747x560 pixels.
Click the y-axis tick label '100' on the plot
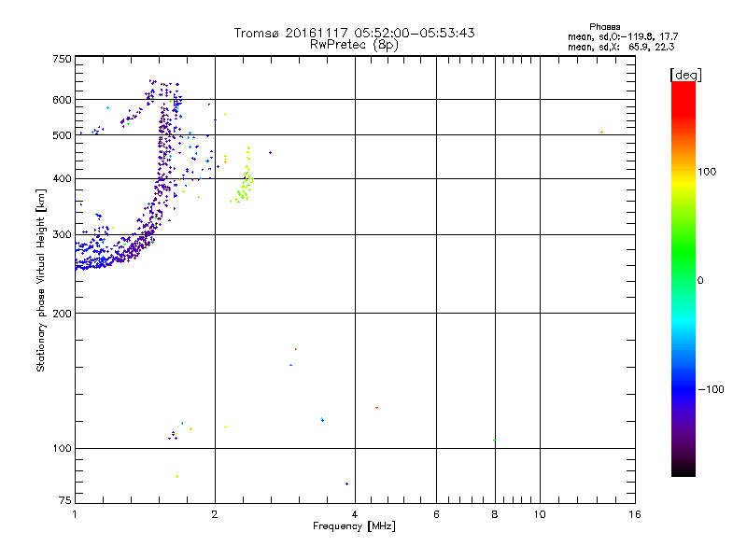point(62,449)
